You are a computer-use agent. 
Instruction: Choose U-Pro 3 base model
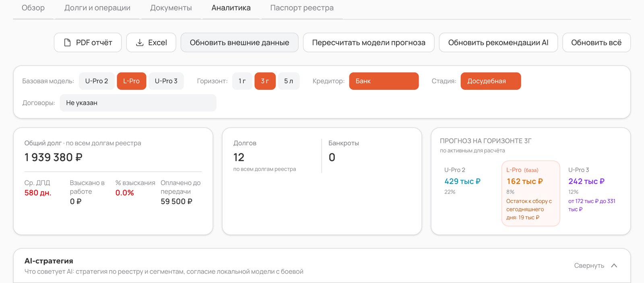coord(166,81)
